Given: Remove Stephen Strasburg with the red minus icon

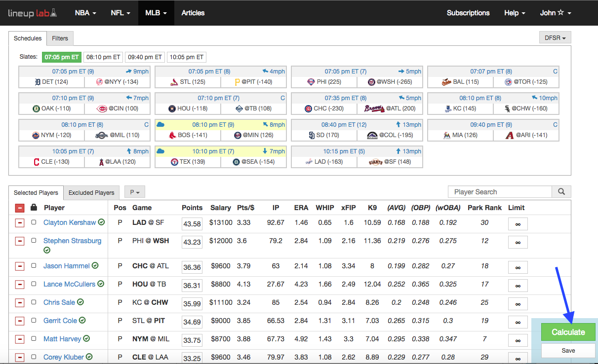Looking at the screenshot, I should (19, 241).
